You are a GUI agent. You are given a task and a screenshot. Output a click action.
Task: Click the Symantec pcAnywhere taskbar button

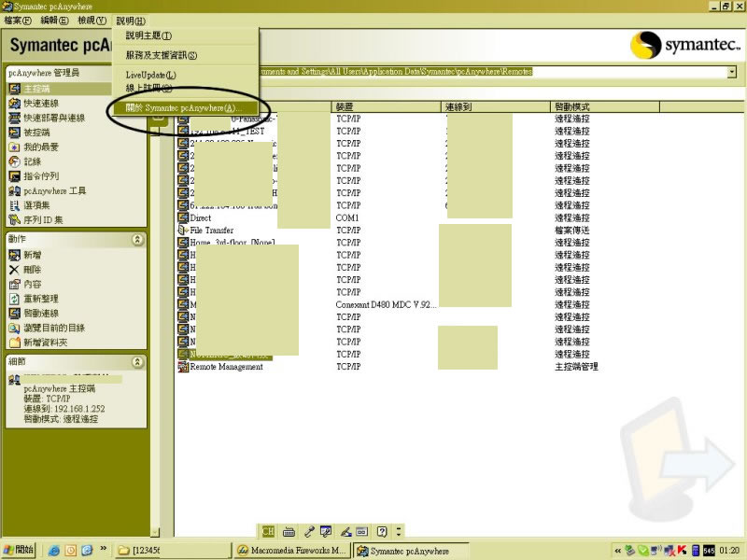pyautogui.click(x=411, y=551)
